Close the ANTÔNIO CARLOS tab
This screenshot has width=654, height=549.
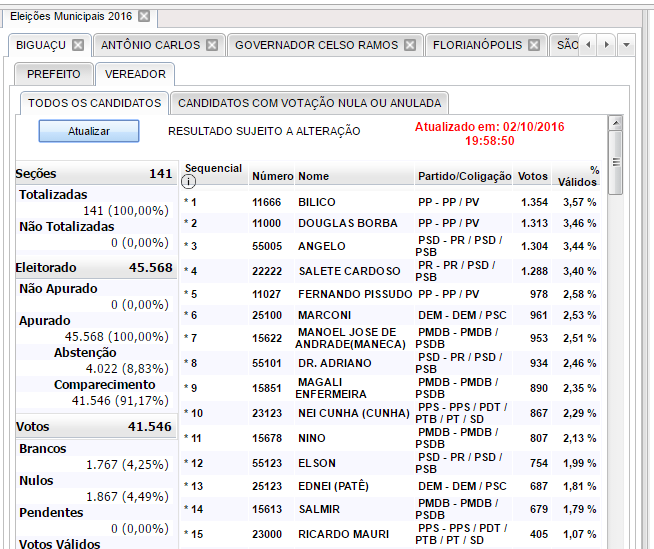pyautogui.click(x=212, y=45)
